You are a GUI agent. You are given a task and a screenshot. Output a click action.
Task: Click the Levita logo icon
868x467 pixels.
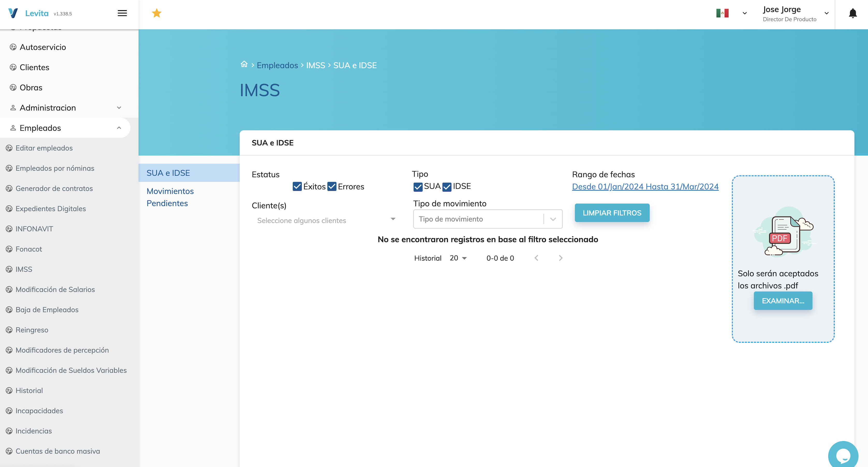(13, 13)
